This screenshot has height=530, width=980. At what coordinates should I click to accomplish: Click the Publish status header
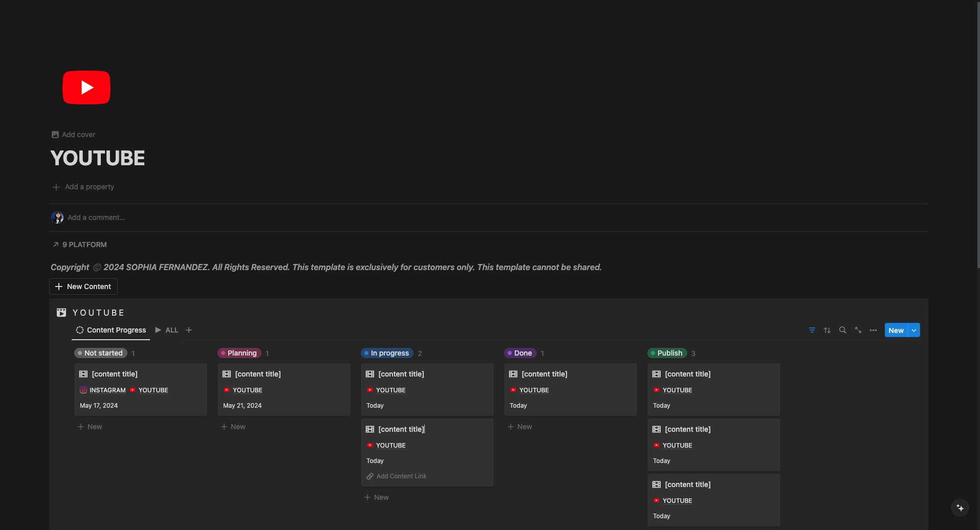(667, 353)
